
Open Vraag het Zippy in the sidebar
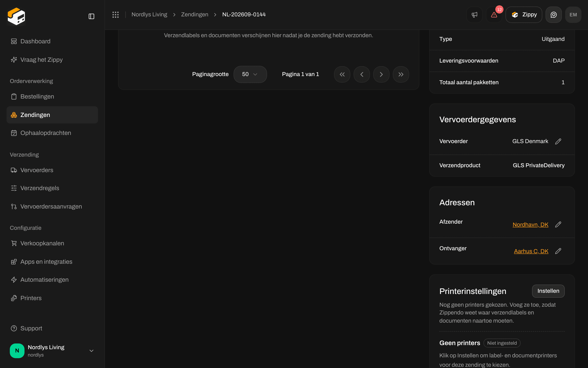pyautogui.click(x=52, y=60)
